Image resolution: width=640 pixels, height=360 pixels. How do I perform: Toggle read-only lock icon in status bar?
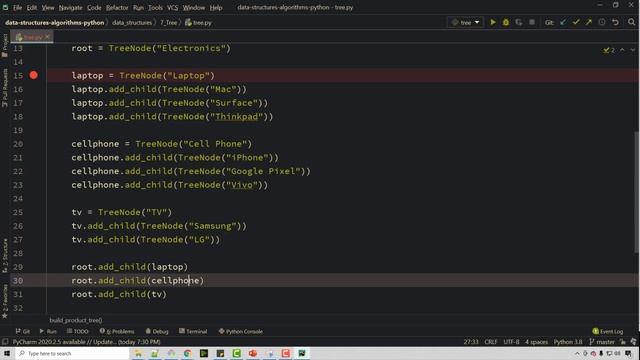click(x=623, y=342)
